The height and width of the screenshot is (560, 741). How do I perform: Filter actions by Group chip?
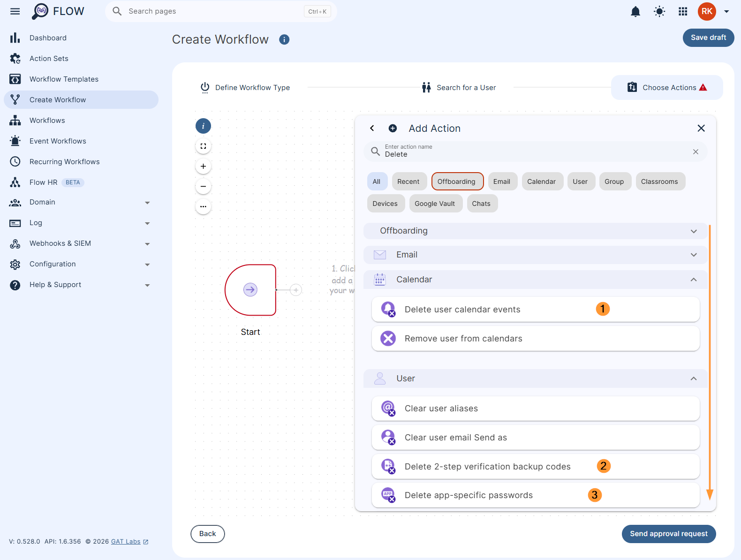pyautogui.click(x=614, y=182)
